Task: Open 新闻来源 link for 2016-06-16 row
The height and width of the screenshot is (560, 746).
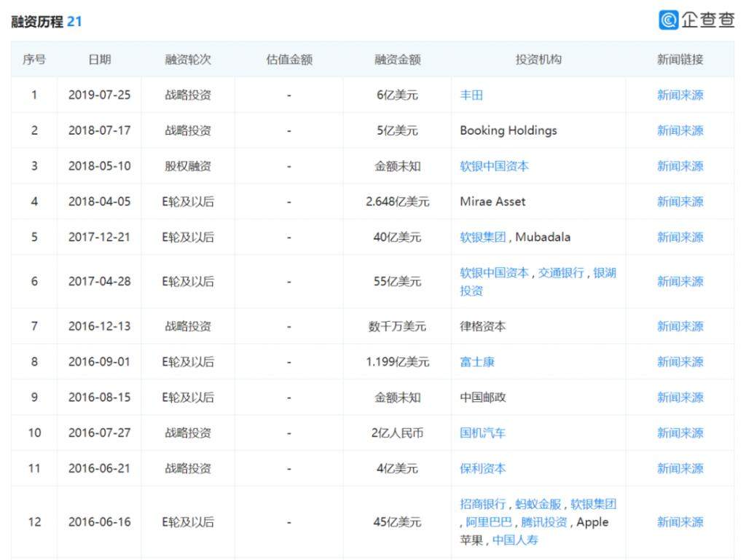Action: pos(680,522)
